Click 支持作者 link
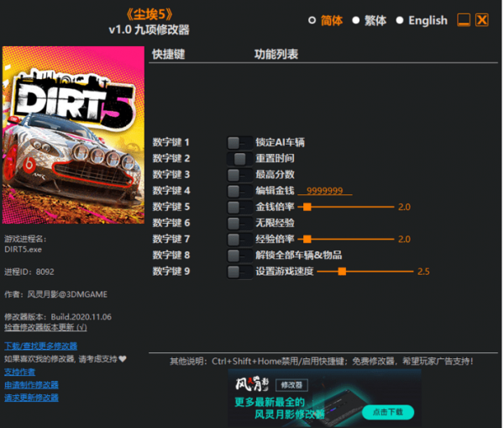Screen dimensions: 504x428 tap(19, 373)
